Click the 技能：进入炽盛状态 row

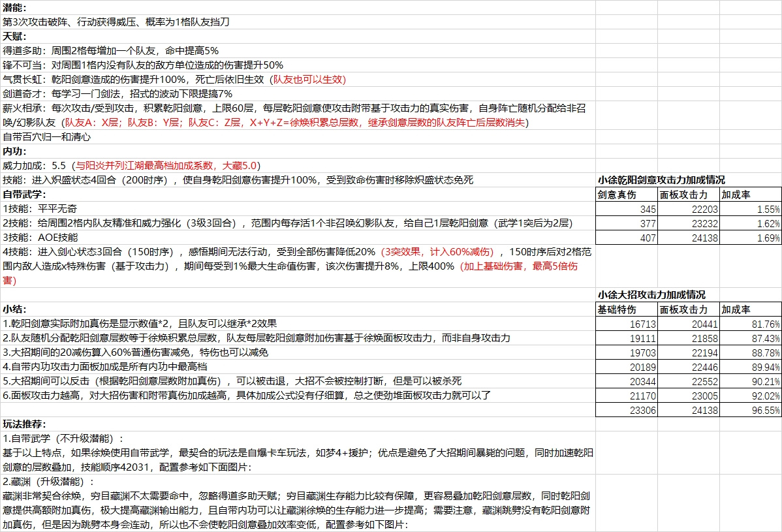(x=298, y=180)
